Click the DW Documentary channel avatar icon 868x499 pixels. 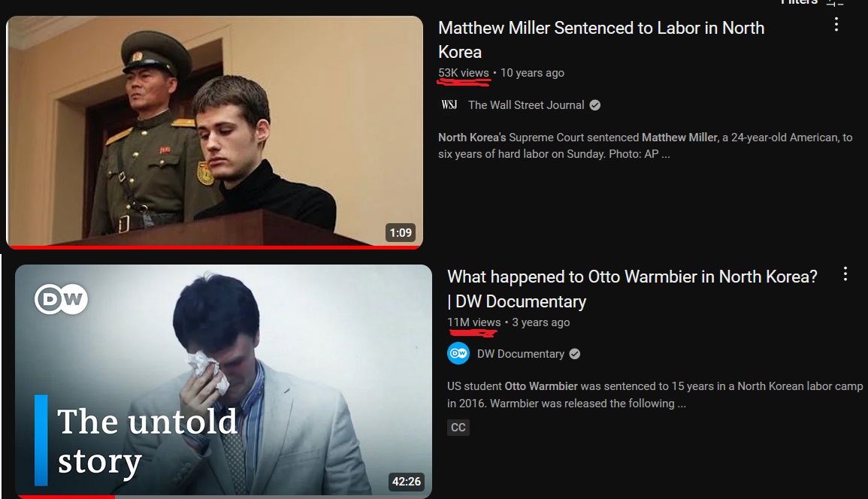click(x=458, y=353)
